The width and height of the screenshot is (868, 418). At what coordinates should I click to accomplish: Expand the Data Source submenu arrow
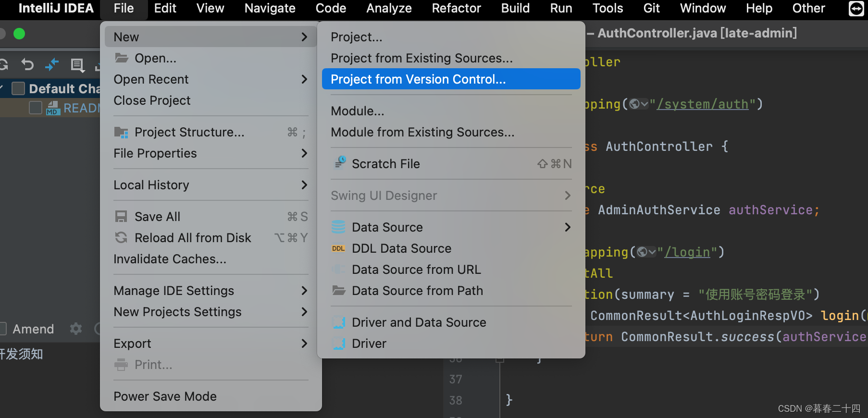(568, 227)
